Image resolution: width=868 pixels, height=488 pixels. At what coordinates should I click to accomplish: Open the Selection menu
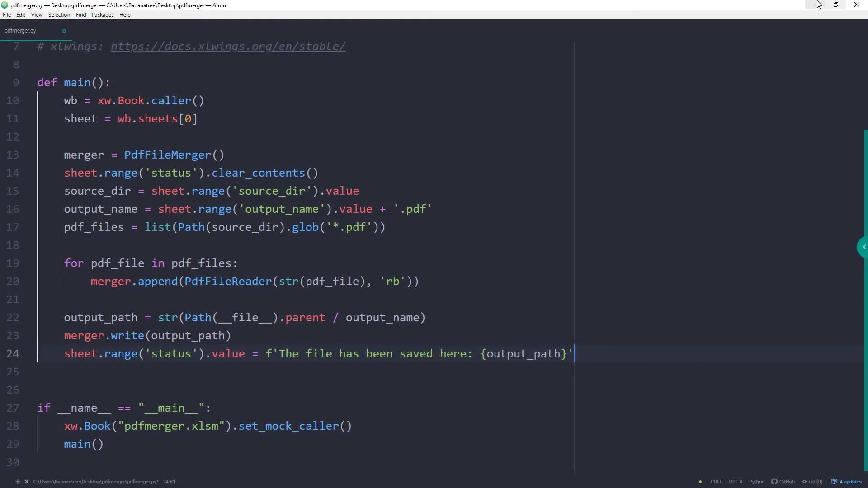coord(59,15)
